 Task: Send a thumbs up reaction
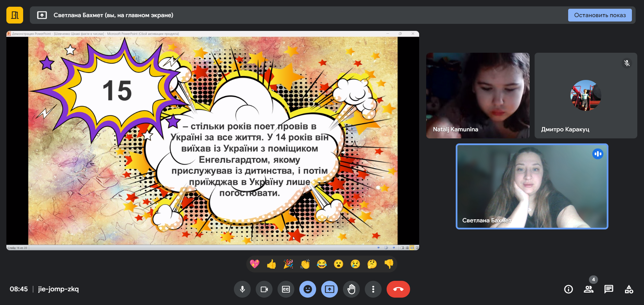coord(271,264)
